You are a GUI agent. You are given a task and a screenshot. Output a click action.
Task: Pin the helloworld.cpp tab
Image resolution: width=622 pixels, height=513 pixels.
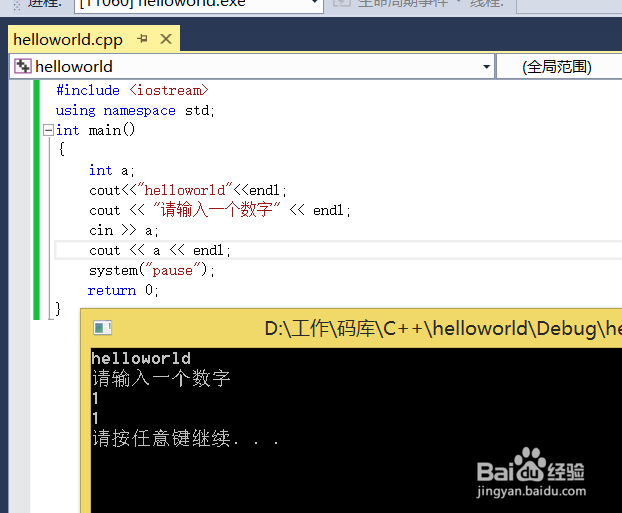[x=142, y=39]
